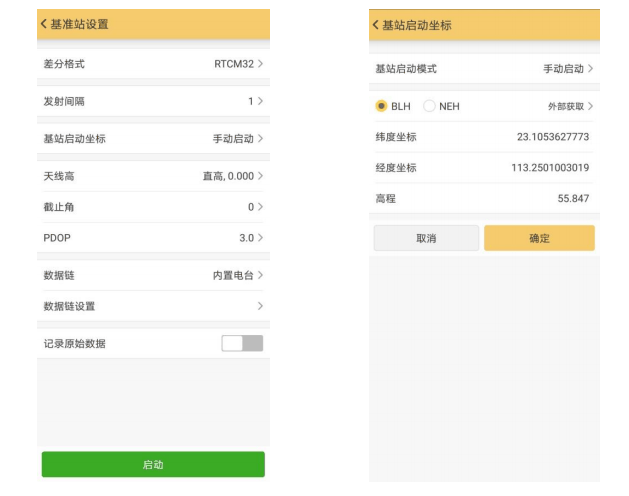Viewport: 629px width, 496px height.
Task: Toggle the 记录原始数据 switch
Action: 242,344
